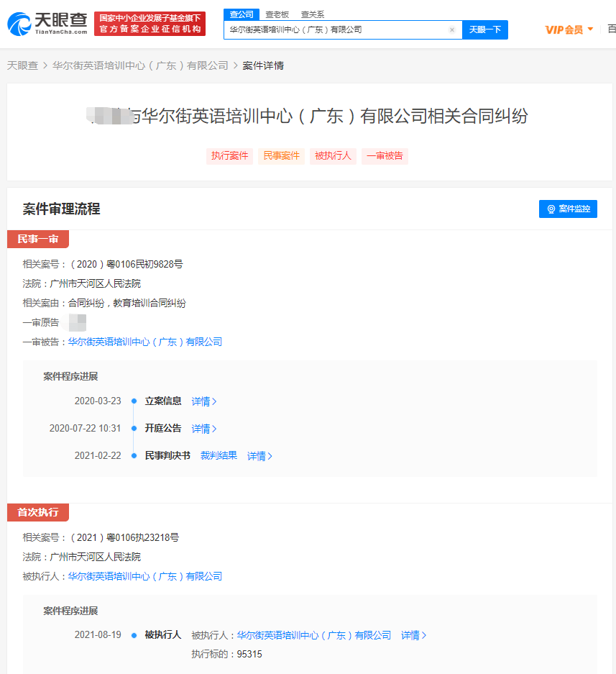Screen dimensions: 616x674
Task: Click the 开庭公告 timeline label
Action: click(x=163, y=428)
